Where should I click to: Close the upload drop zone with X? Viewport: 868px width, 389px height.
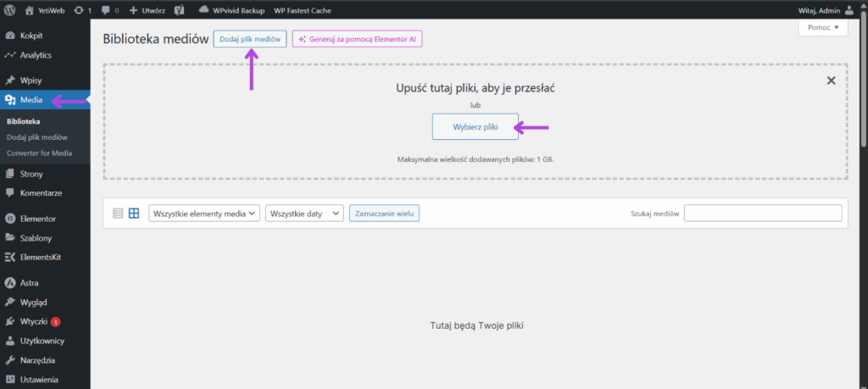[831, 81]
